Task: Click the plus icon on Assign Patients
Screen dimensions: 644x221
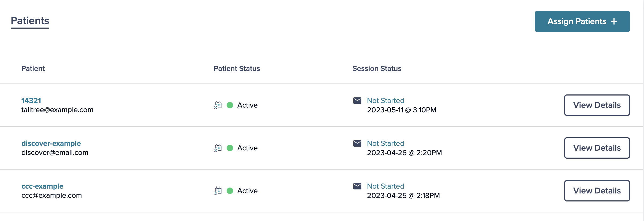Action: click(614, 21)
